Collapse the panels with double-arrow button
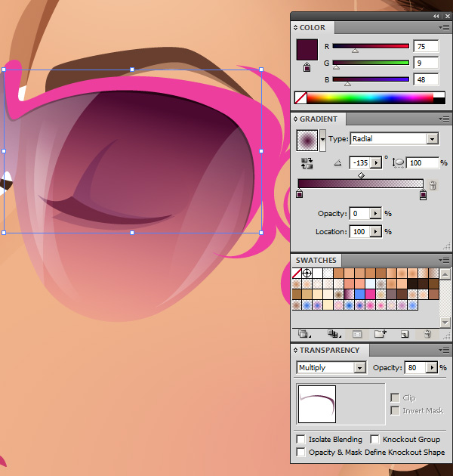The width and height of the screenshot is (453, 476). [x=436, y=16]
